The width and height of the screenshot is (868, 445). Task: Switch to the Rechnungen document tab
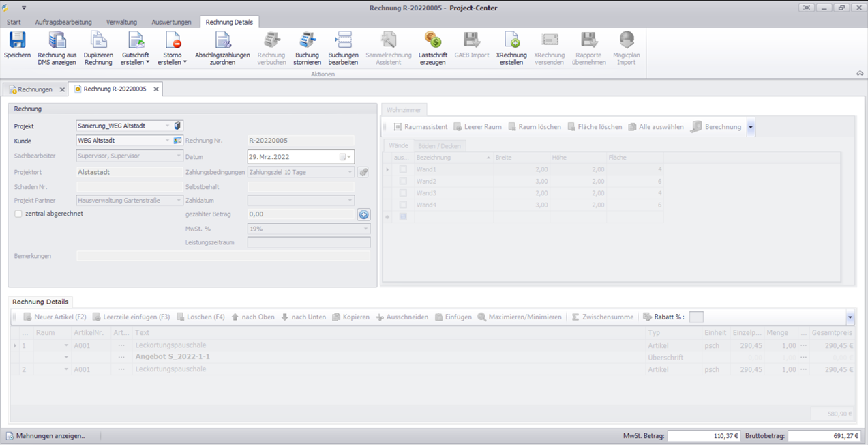pyautogui.click(x=34, y=89)
